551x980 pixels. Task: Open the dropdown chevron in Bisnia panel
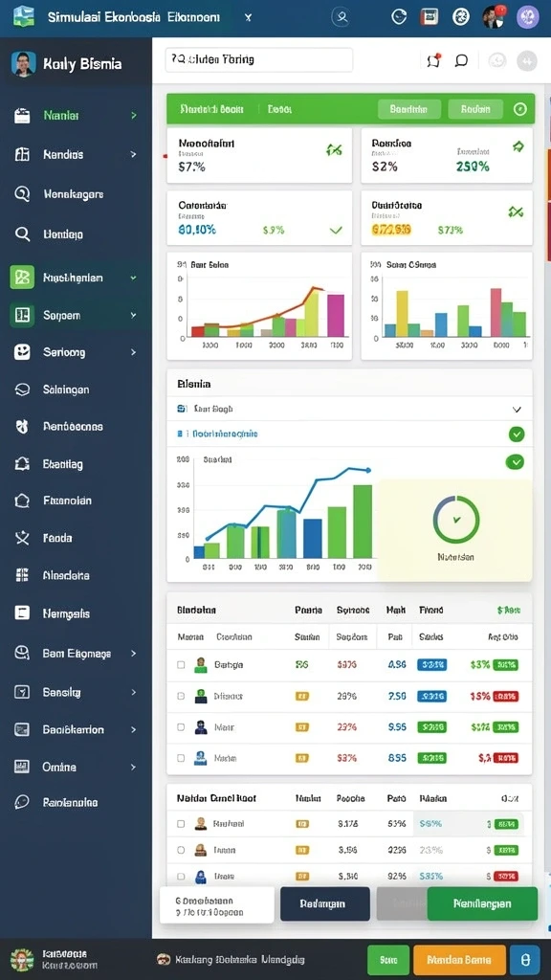pyautogui.click(x=517, y=410)
